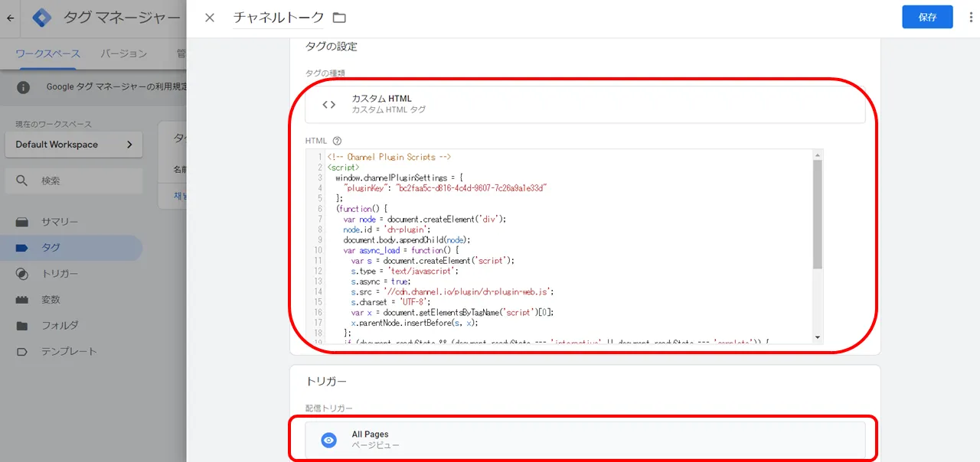This screenshot has height=462, width=980.
Task: Edit the tag name チャネルトーク
Action: coord(279,18)
